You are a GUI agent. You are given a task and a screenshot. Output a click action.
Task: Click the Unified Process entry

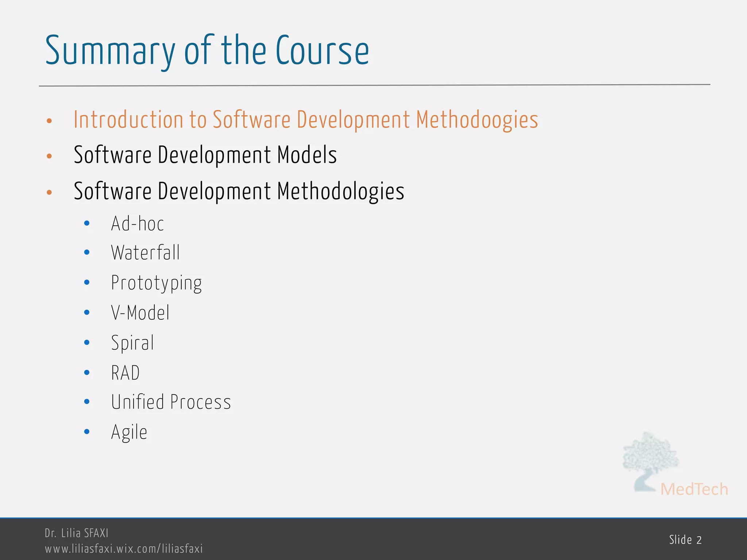point(171,402)
